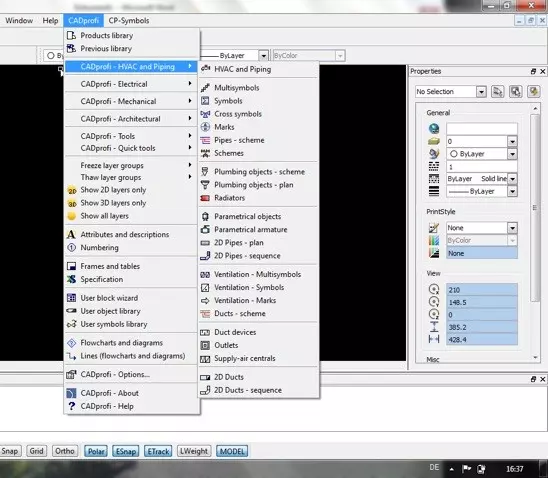The image size is (548, 478).
Task: Click linetype scale field showing 1
Action: (482, 167)
